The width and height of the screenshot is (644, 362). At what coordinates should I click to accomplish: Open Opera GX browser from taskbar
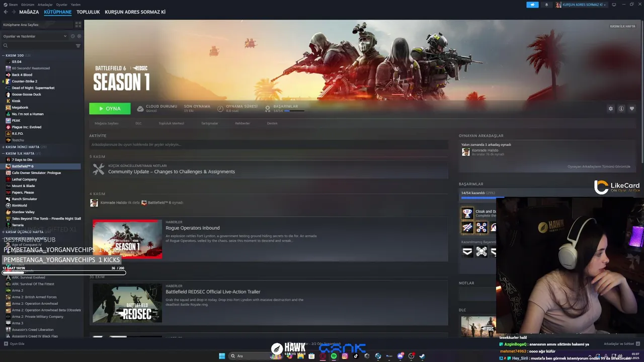pos(323,356)
